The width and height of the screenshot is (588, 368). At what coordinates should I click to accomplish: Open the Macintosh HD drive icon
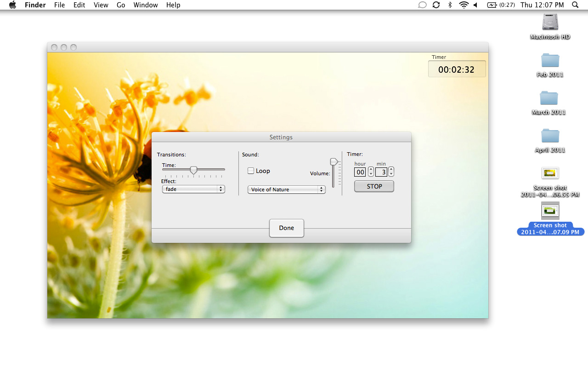click(x=550, y=23)
